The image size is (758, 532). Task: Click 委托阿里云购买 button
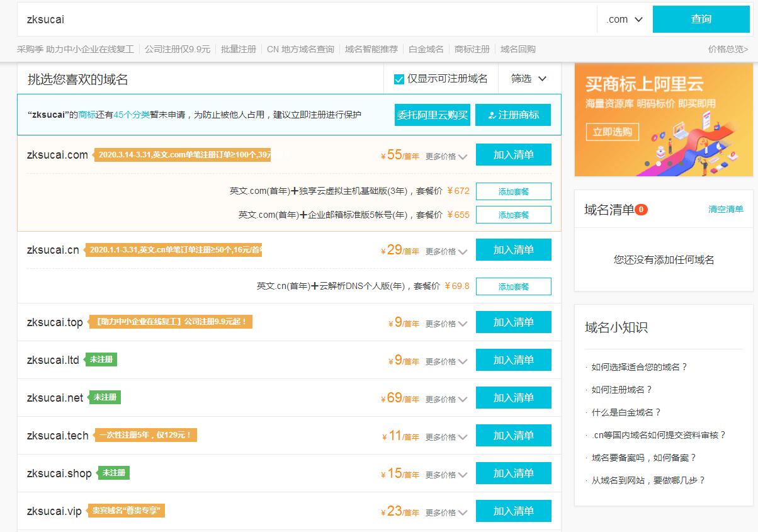tap(433, 115)
